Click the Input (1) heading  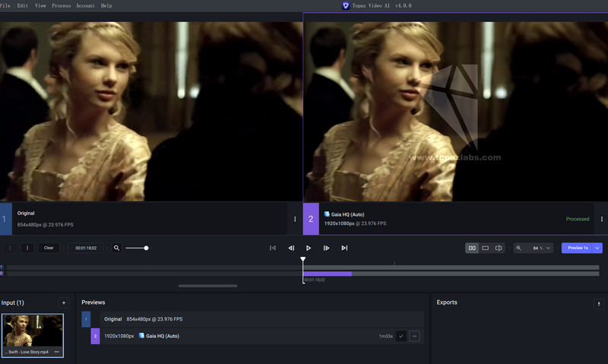tap(12, 302)
